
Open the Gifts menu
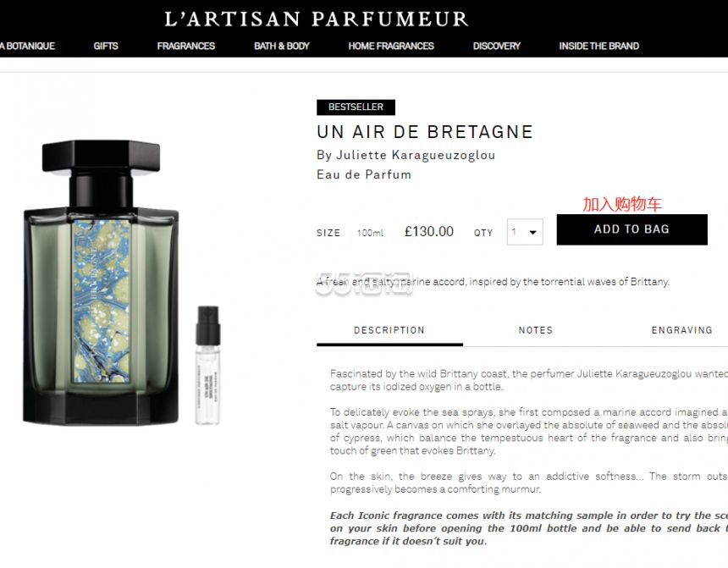click(106, 46)
